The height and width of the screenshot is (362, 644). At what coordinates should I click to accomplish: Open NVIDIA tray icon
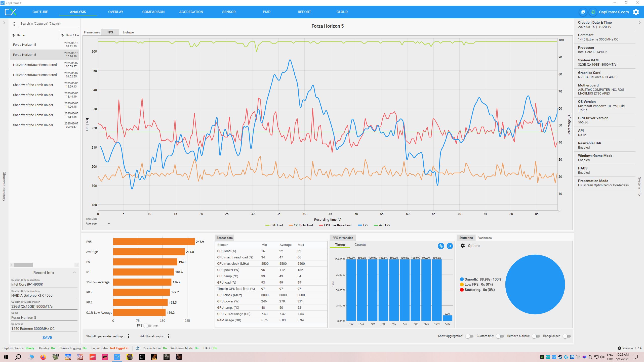click(542, 357)
